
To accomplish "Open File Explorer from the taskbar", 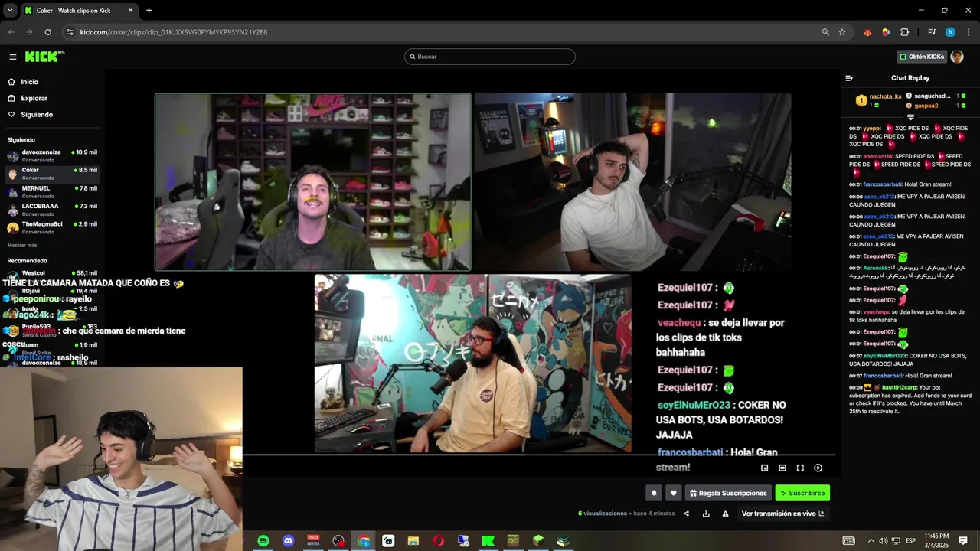I will point(413,541).
